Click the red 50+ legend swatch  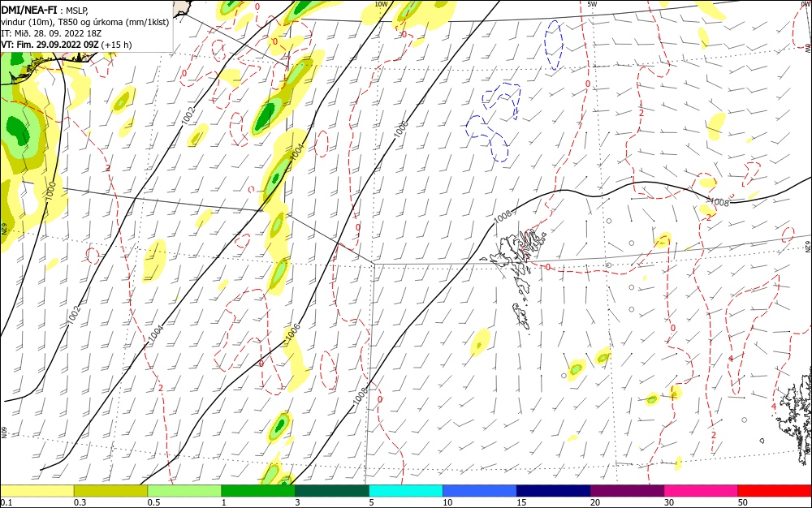[775, 490]
